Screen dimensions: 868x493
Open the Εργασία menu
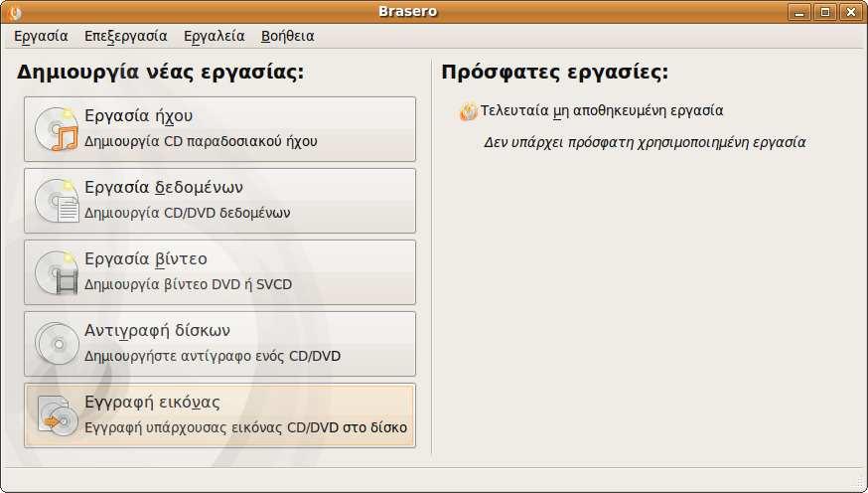[x=41, y=36]
